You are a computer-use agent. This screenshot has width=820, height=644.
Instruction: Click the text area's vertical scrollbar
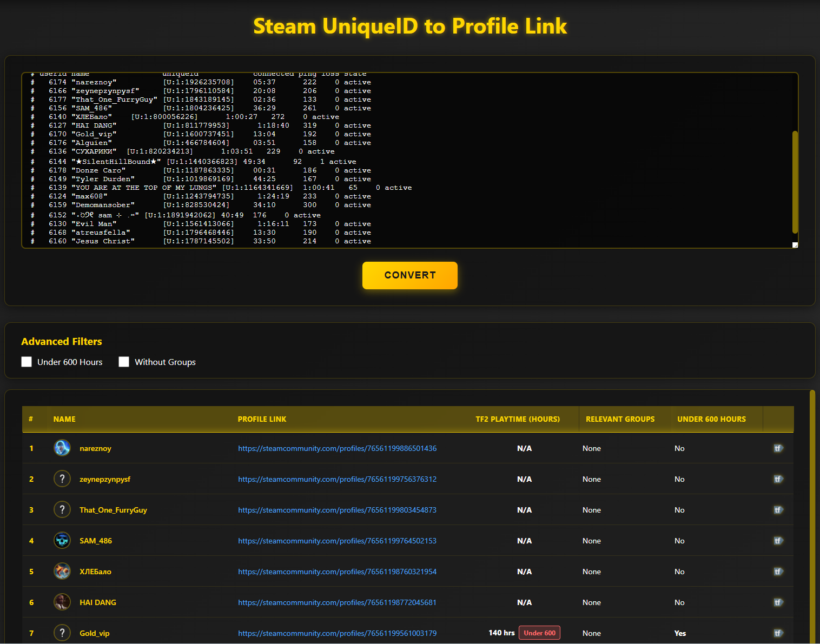(795, 181)
